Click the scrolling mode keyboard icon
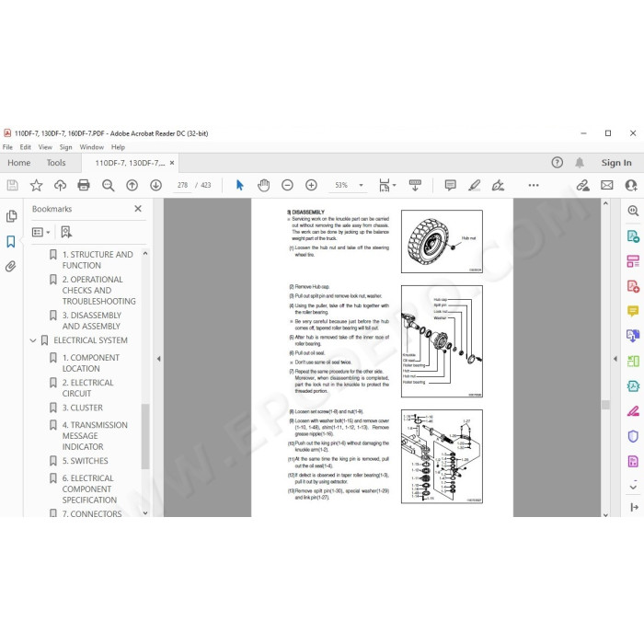This screenshot has height=644, width=644. (415, 185)
